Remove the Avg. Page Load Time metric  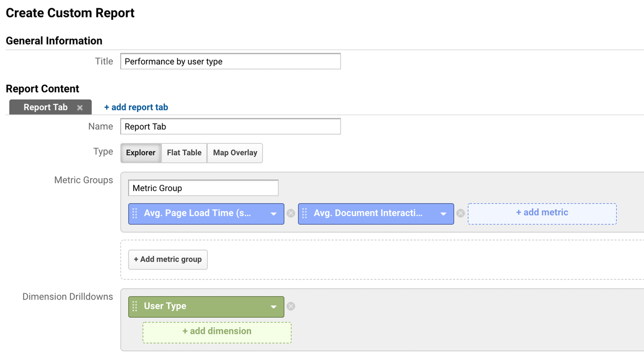click(x=291, y=213)
